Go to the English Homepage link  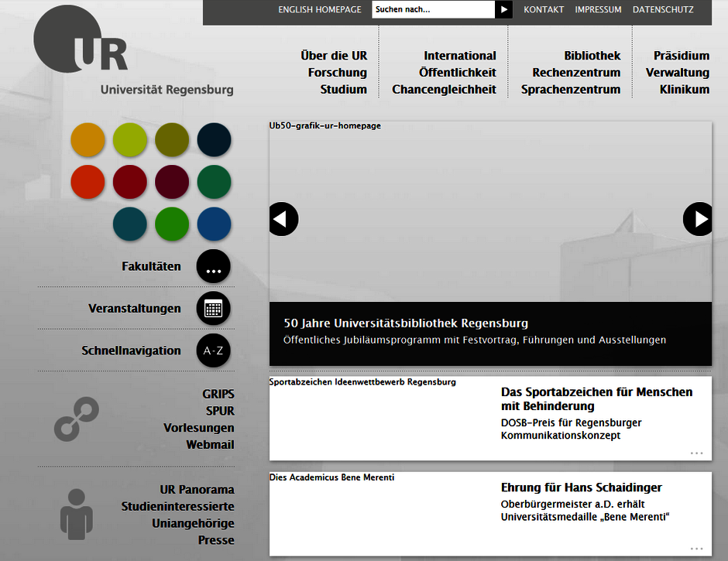(x=319, y=9)
